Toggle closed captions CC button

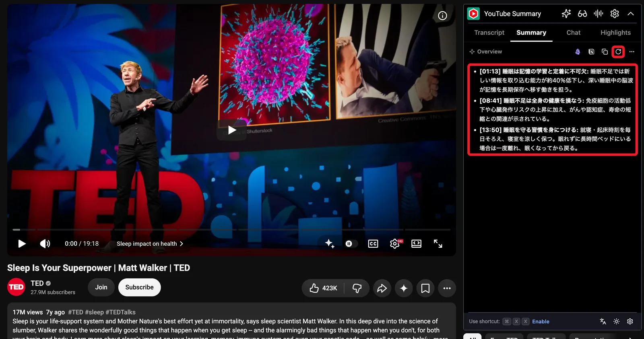click(x=373, y=244)
